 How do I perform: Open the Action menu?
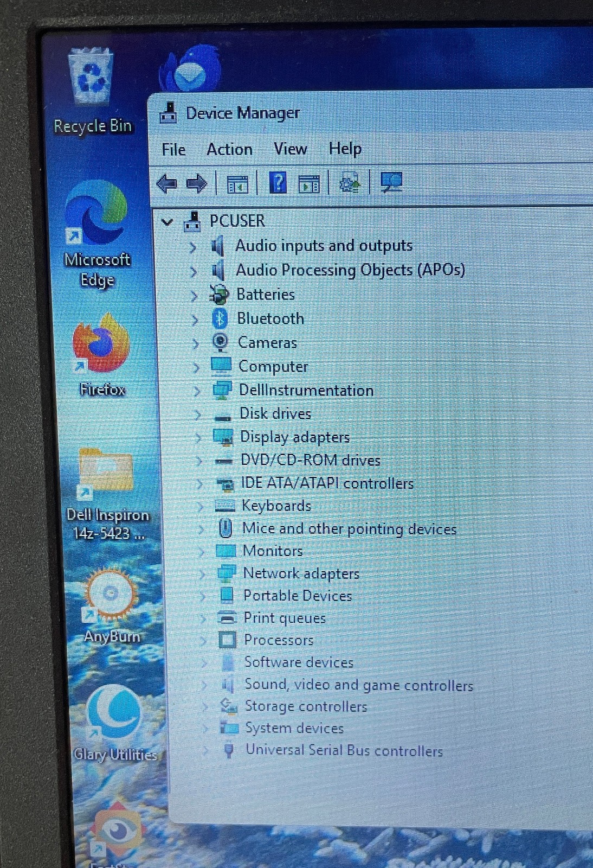[229, 149]
